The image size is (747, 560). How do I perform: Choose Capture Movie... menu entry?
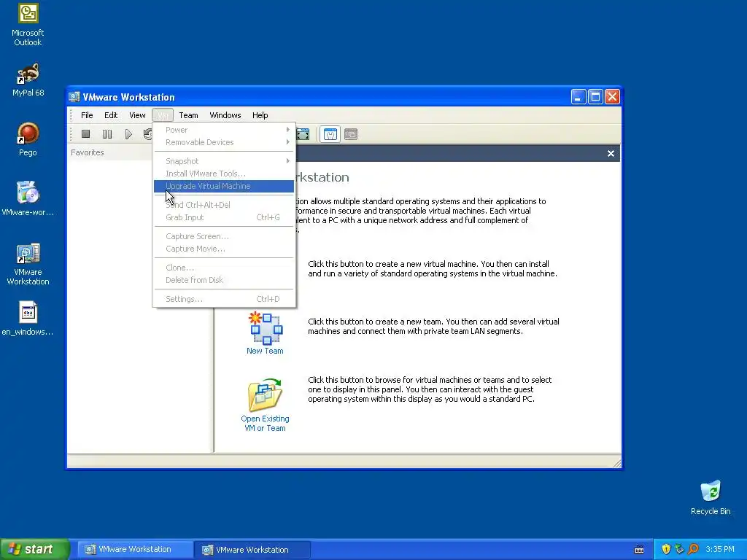pyautogui.click(x=224, y=249)
